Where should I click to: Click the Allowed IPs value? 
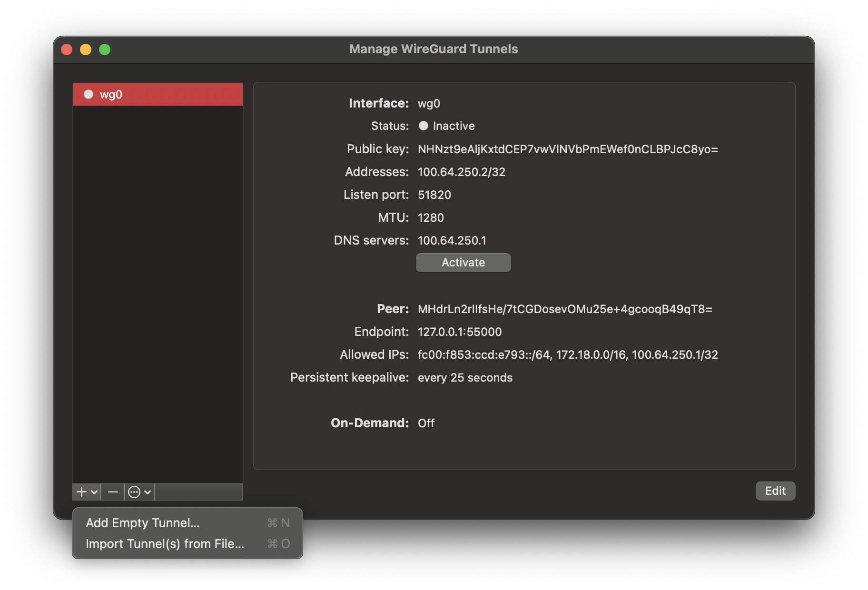(x=568, y=354)
